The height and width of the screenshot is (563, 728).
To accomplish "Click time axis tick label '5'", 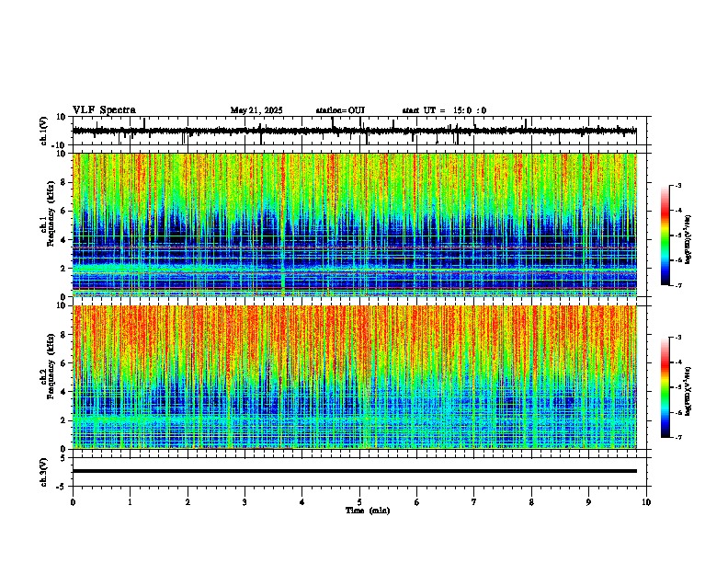I will [x=359, y=502].
